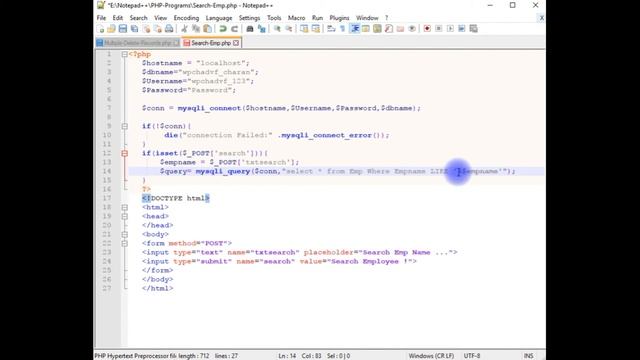Viewport: 640px width, 360px height.
Task: Click the Open file toolbar icon
Action: pyautogui.click(x=111, y=29)
